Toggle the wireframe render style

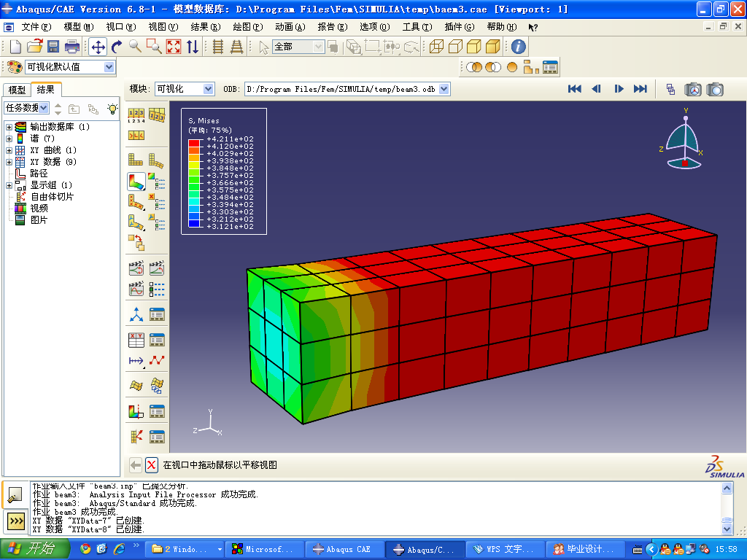click(x=436, y=47)
